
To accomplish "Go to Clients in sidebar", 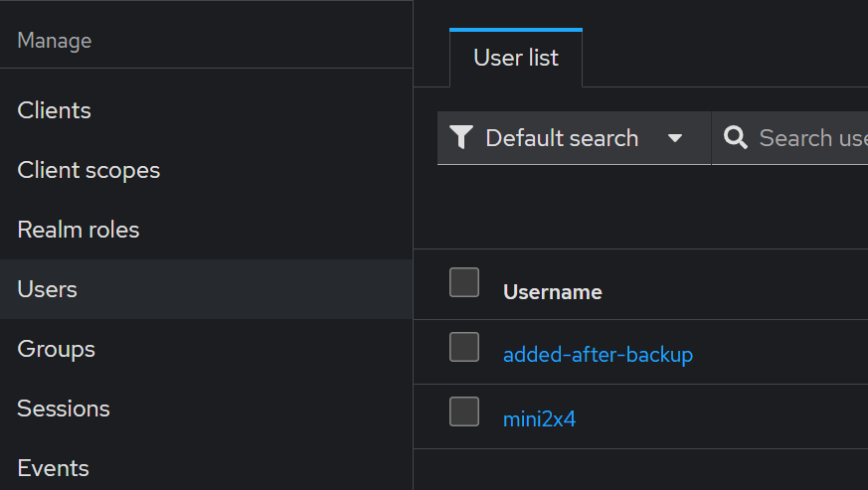I will 55,110.
